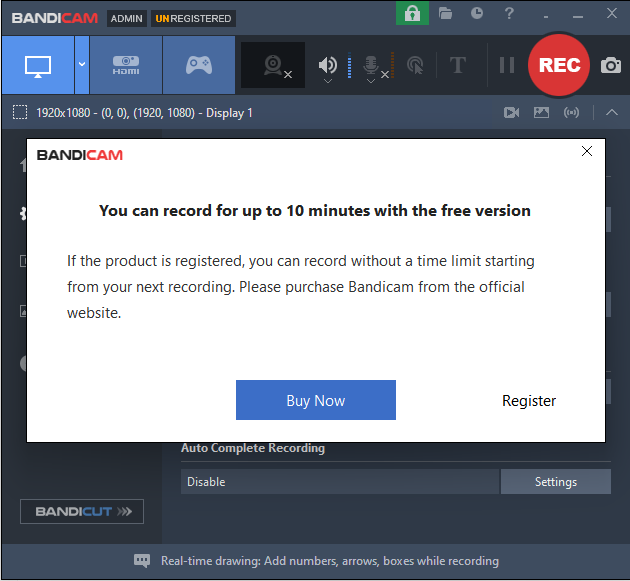This screenshot has height=581, width=630.
Task: Click the ADMIN badge
Action: (x=127, y=18)
